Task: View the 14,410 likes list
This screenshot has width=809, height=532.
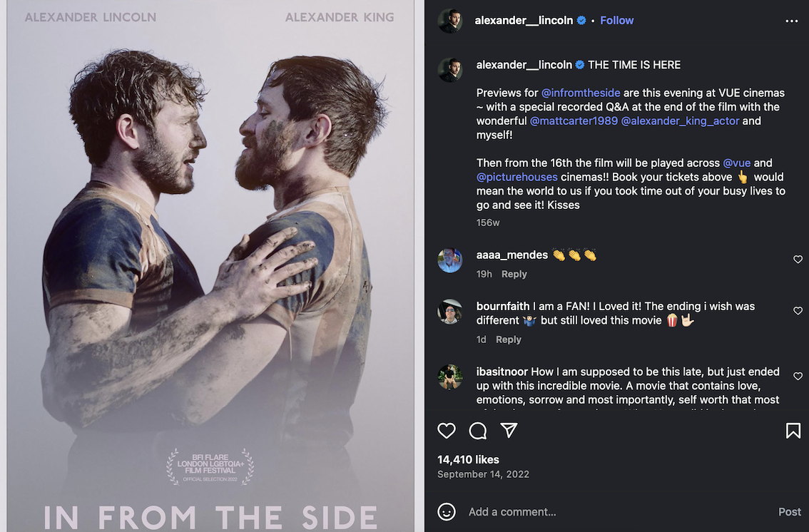Action: [468, 460]
